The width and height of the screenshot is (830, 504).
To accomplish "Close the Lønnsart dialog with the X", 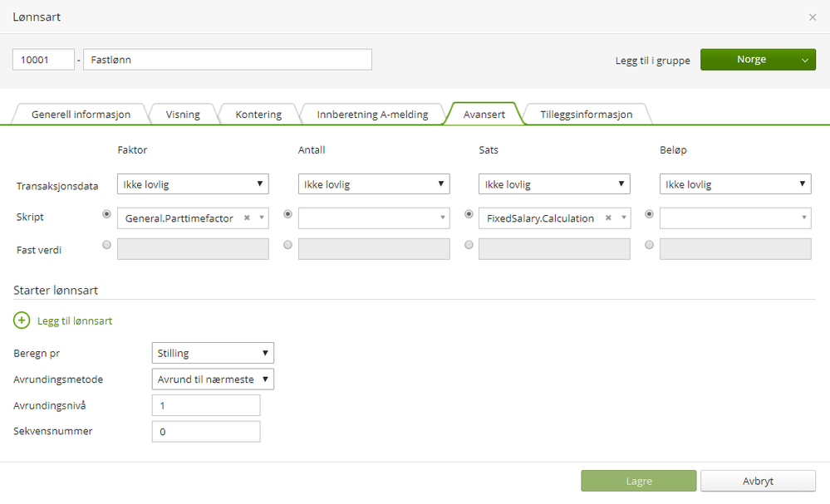I will coord(813,17).
